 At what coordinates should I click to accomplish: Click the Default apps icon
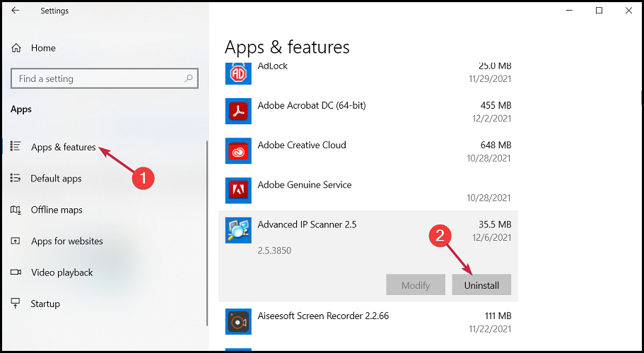coord(16,178)
